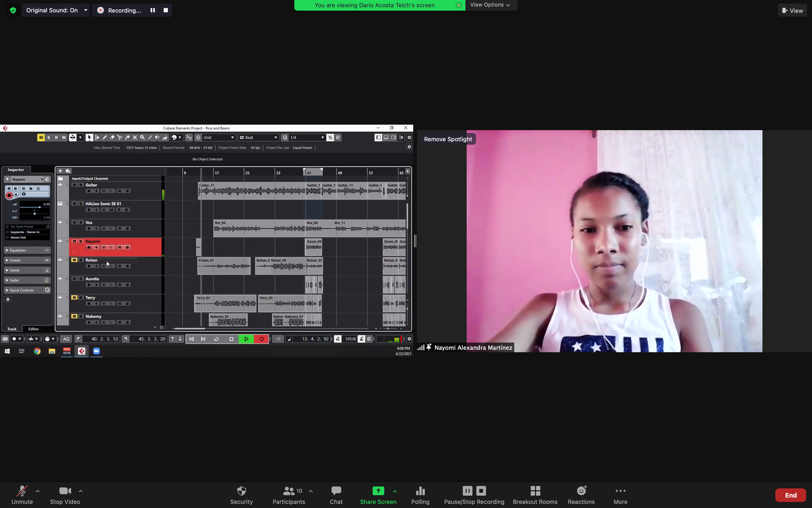Click the Security shield icon
Screen dimensions: 812x508
coord(242,491)
